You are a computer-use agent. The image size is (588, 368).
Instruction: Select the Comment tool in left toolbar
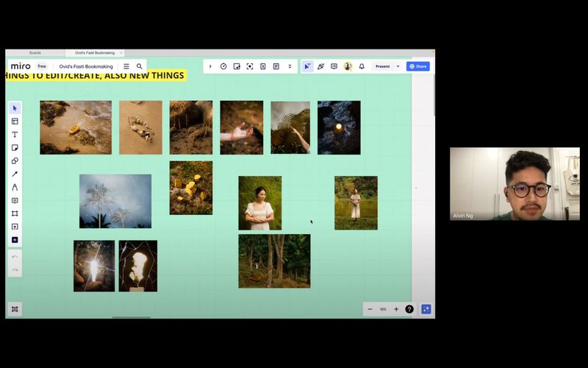click(x=15, y=200)
